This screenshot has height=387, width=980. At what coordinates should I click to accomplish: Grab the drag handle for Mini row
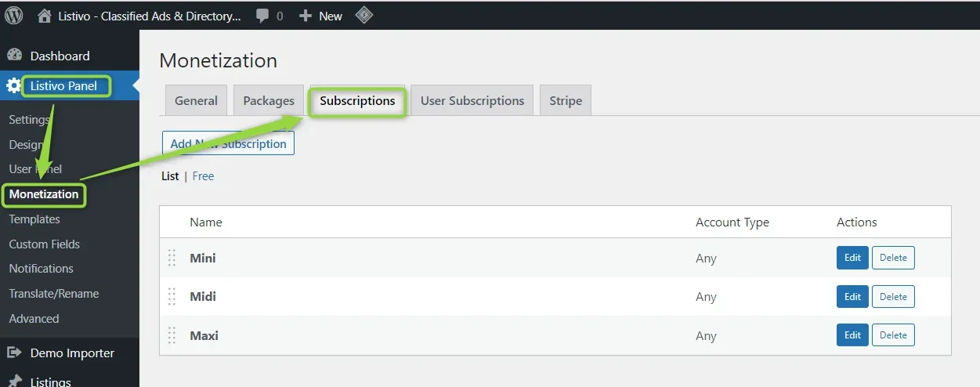pos(172,258)
